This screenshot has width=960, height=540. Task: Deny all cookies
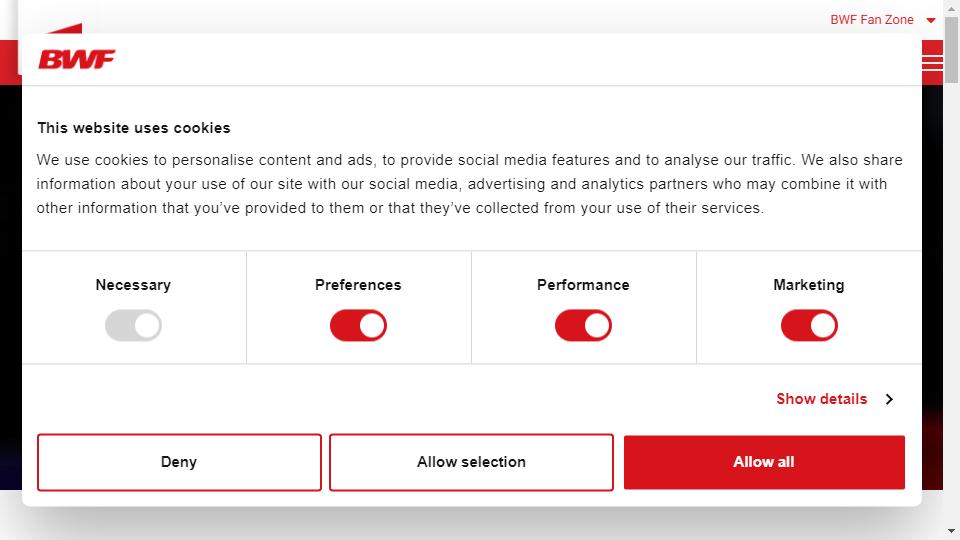click(179, 462)
